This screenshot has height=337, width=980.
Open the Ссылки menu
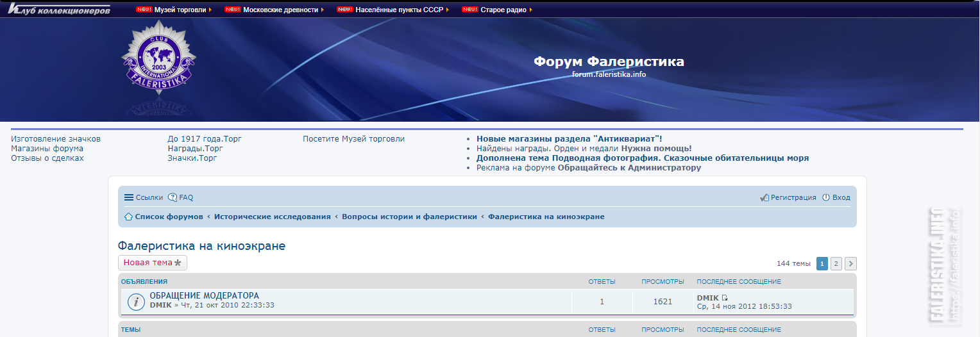[149, 197]
